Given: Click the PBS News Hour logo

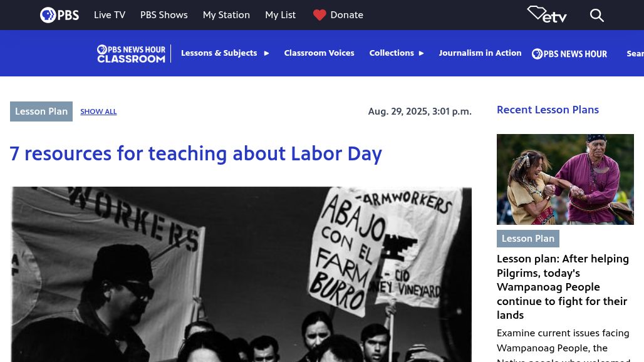Looking at the screenshot, I should (569, 54).
